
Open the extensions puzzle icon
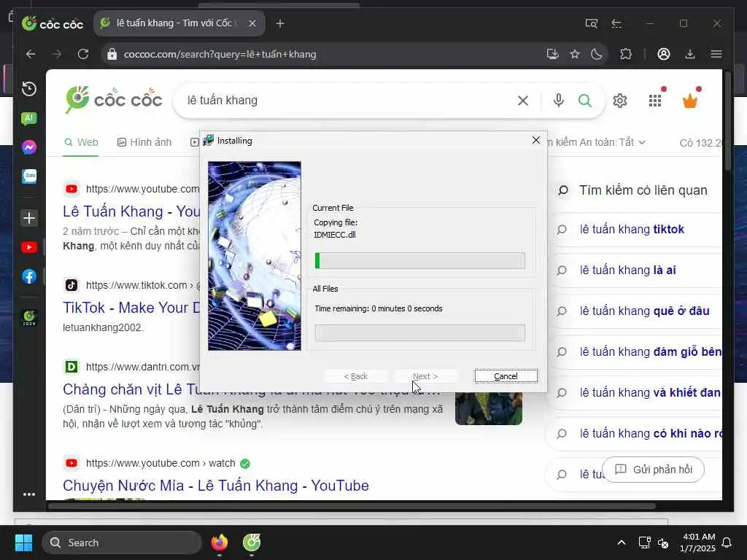[x=626, y=54]
